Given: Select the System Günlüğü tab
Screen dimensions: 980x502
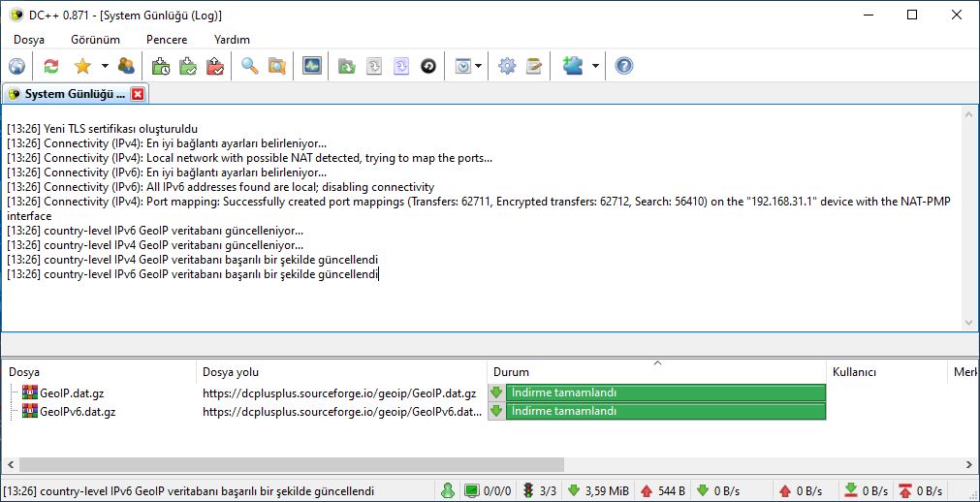Looking at the screenshot, I should (x=75, y=94).
